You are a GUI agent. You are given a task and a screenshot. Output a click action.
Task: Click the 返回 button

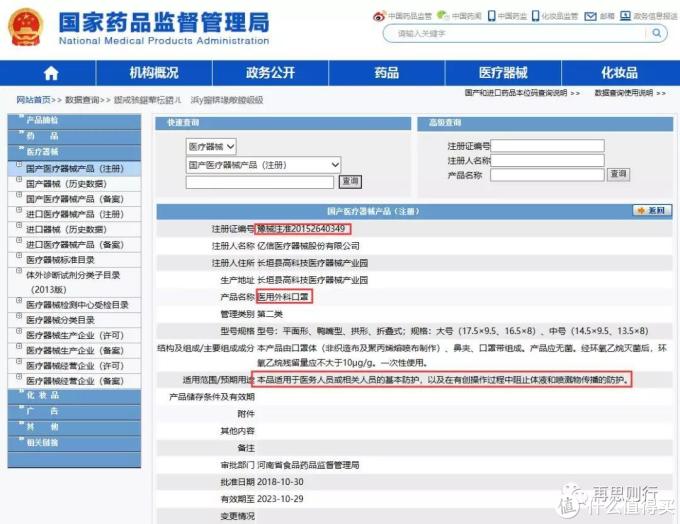point(652,210)
